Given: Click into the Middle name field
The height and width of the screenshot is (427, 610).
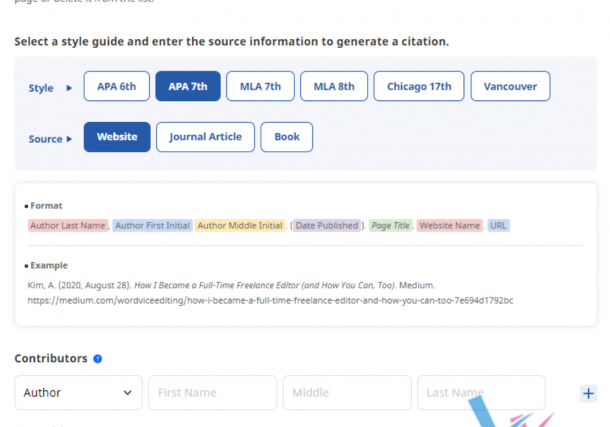Looking at the screenshot, I should (x=346, y=393).
